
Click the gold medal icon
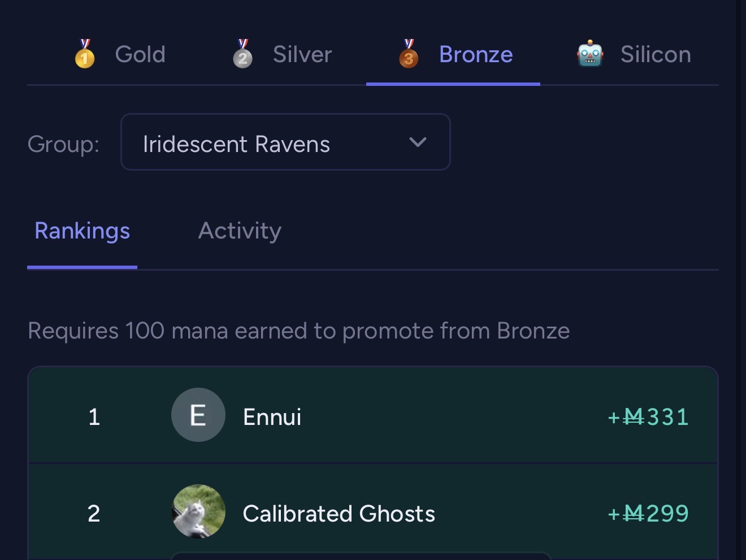coord(85,54)
